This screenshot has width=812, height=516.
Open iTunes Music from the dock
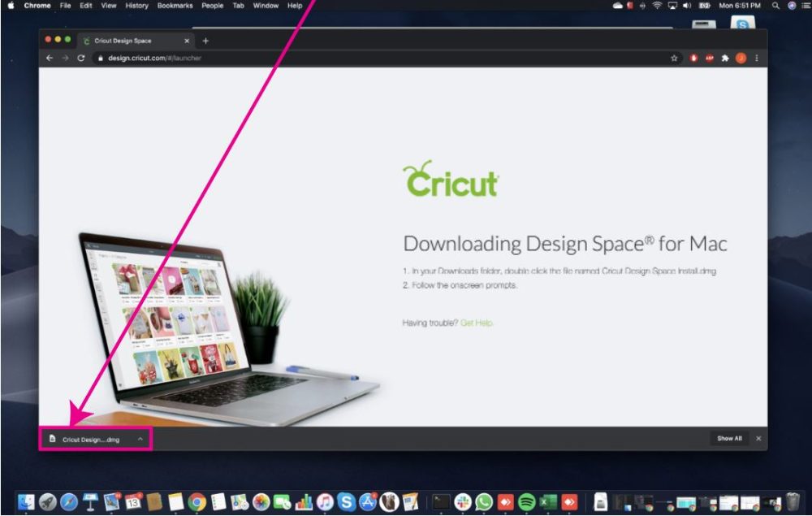[x=326, y=501]
